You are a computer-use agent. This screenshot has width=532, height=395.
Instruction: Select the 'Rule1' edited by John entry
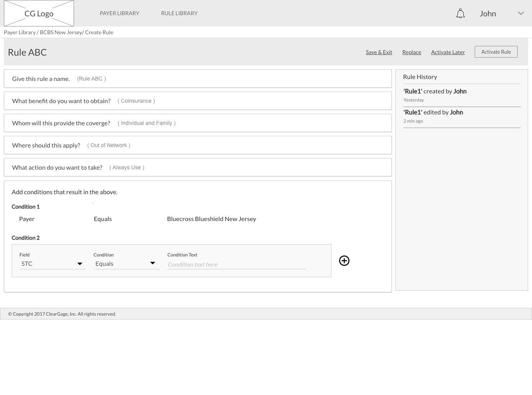click(462, 116)
